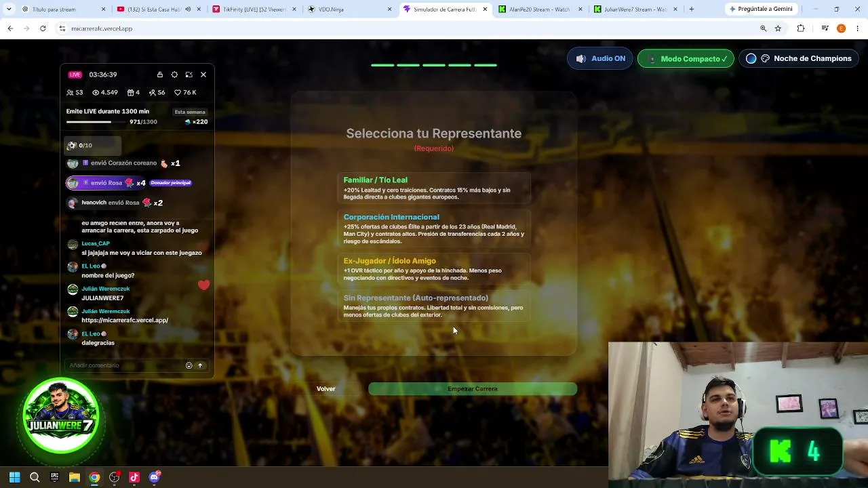Select Sin Representante (Auto-representado) option
This screenshot has height=488, width=868.
pyautogui.click(x=434, y=306)
